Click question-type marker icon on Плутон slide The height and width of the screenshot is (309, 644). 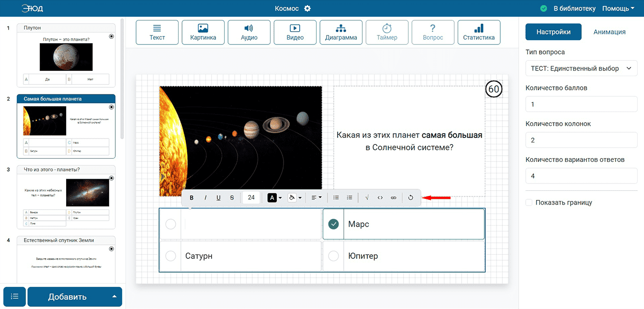coord(112,36)
